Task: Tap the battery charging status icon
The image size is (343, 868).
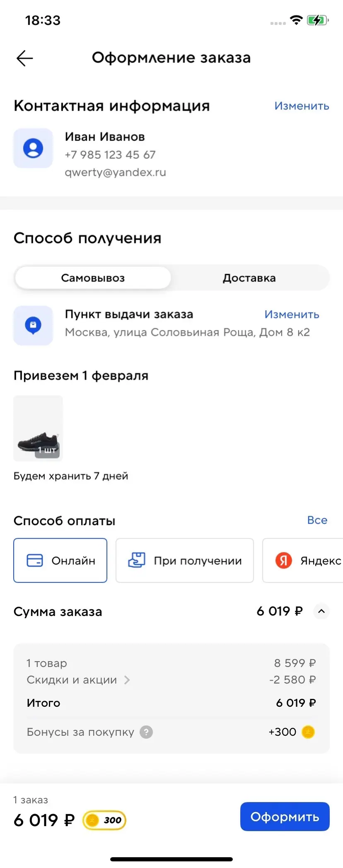Action: coord(317,20)
